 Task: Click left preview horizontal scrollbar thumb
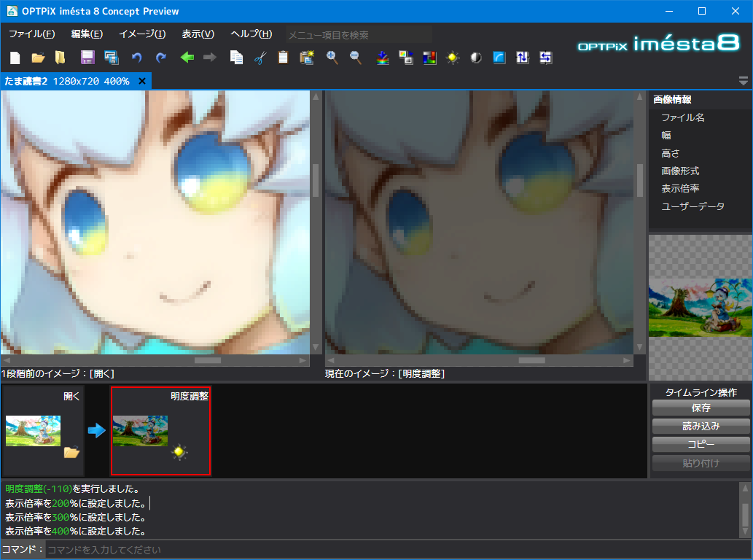tap(208, 360)
